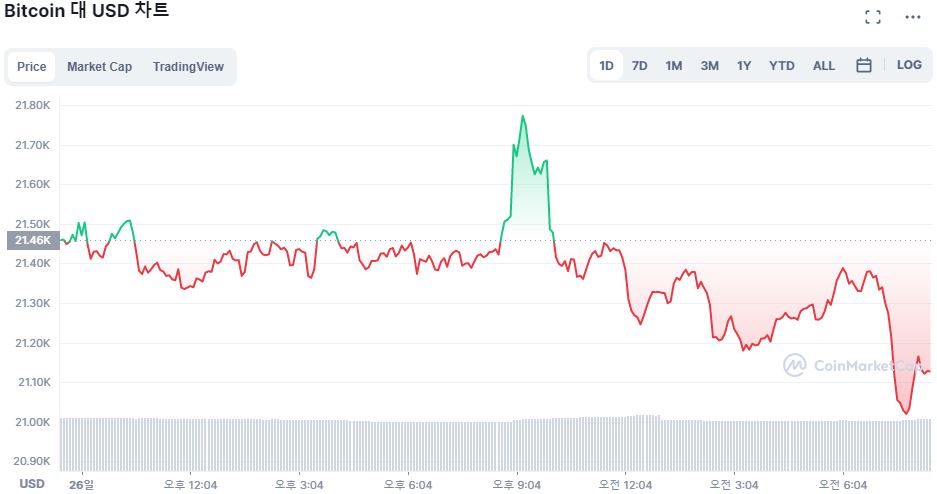Click the Bitcoin 대 USD 차트 title
937x494 pixels.
pyautogui.click(x=87, y=12)
